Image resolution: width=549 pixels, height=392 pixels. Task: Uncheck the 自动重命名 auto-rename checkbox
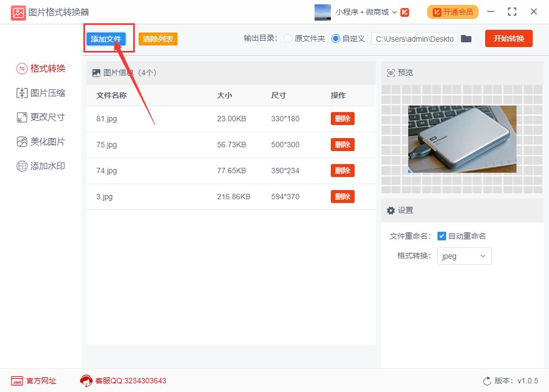pos(441,236)
